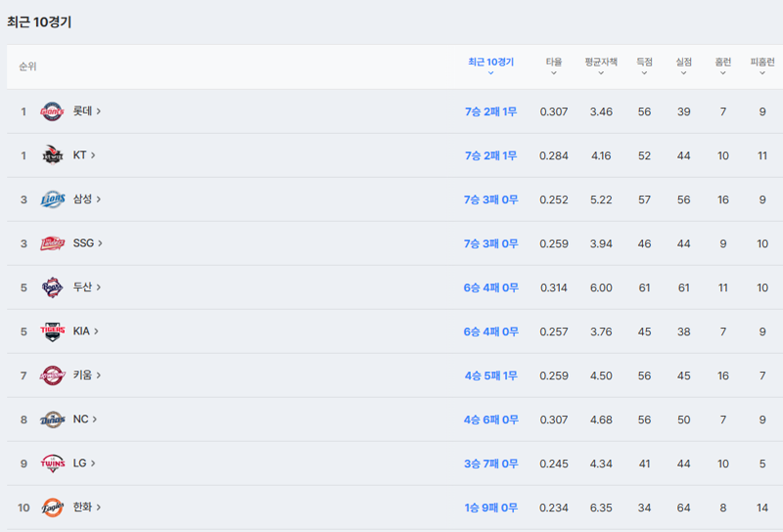Viewport: 783px width, 532px height.
Task: Click the LG Twins team logo
Action: tap(52, 464)
